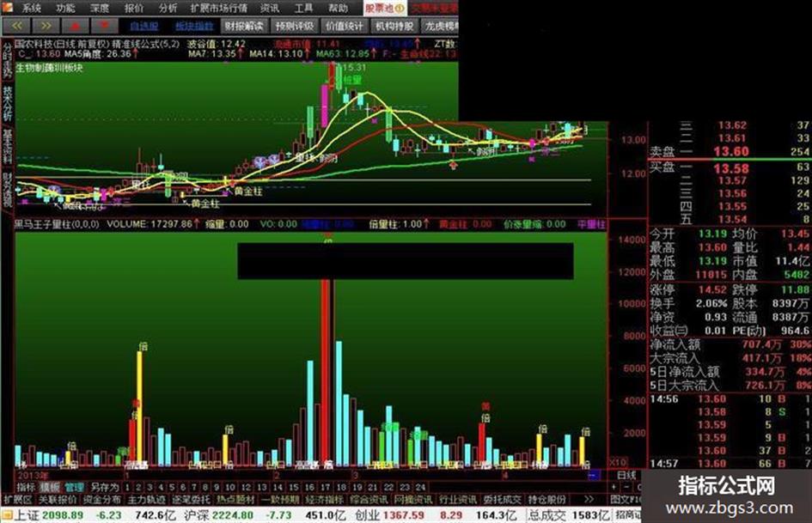This screenshot has height=523, width=812.
Task: Click the blue minus button on the time axis
Action: pyautogui.click(x=594, y=475)
